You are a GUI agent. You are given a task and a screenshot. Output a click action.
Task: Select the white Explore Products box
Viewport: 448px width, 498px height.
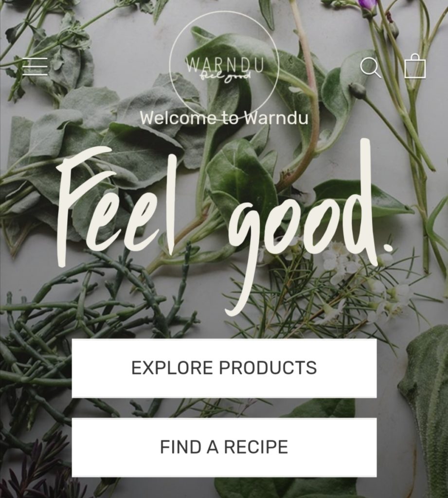click(224, 368)
